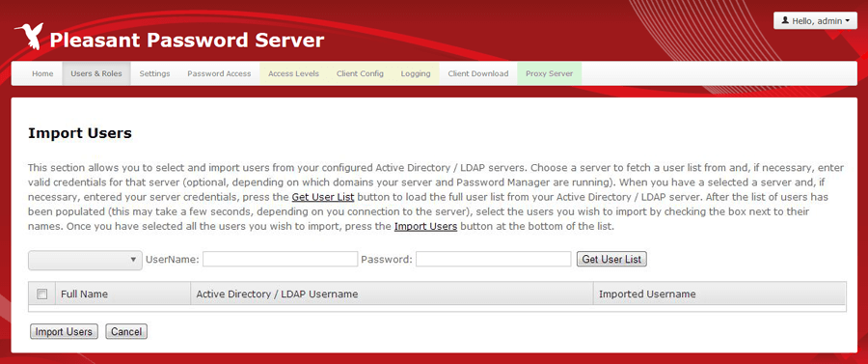Focus the UserName input field
This screenshot has width=868, height=364.
[x=280, y=260]
